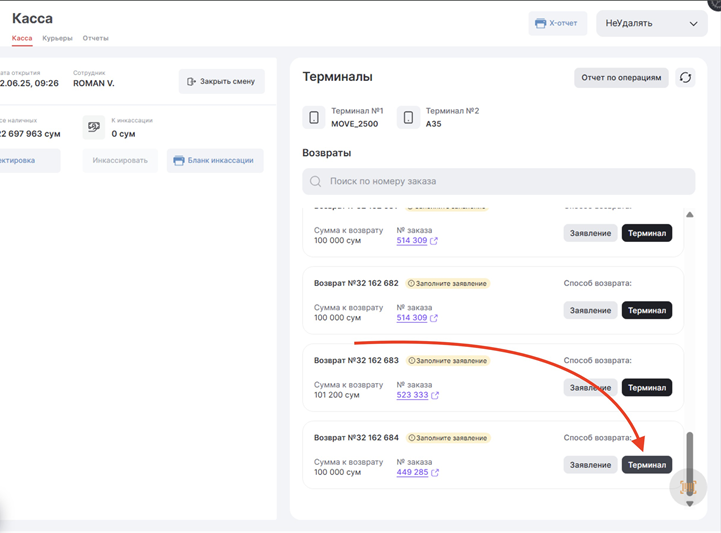721x533 pixels.
Task: Focus the Поиск по номеру заказа field
Action: [500, 182]
